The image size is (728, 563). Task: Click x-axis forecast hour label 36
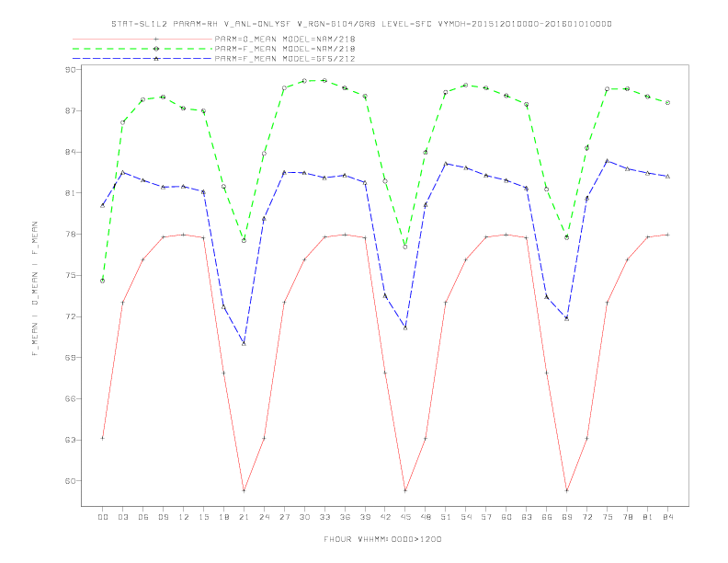tap(345, 517)
